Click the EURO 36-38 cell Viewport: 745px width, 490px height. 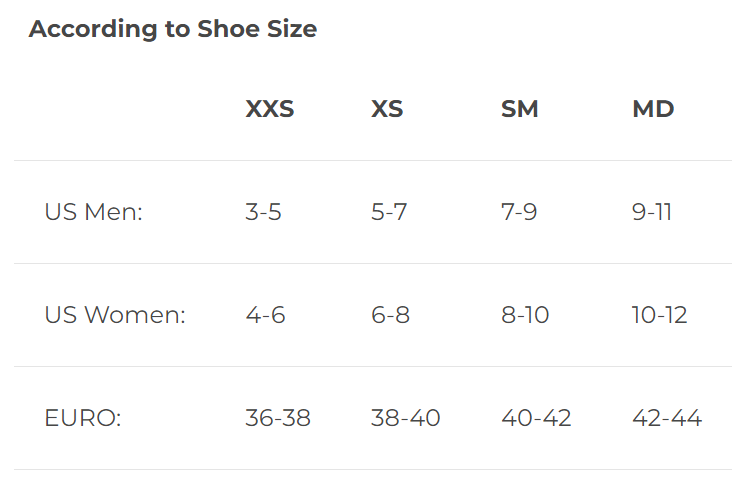pyautogui.click(x=278, y=418)
